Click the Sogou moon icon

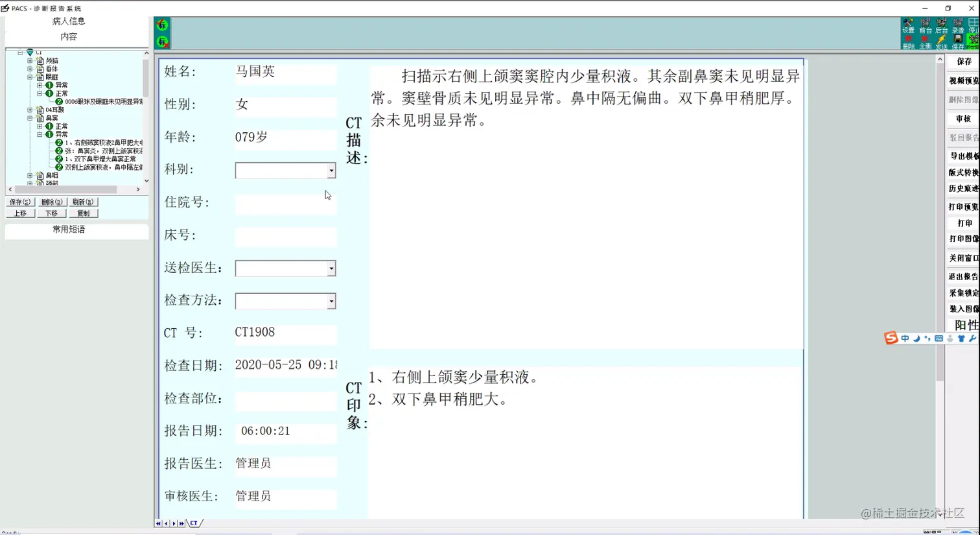pos(916,339)
